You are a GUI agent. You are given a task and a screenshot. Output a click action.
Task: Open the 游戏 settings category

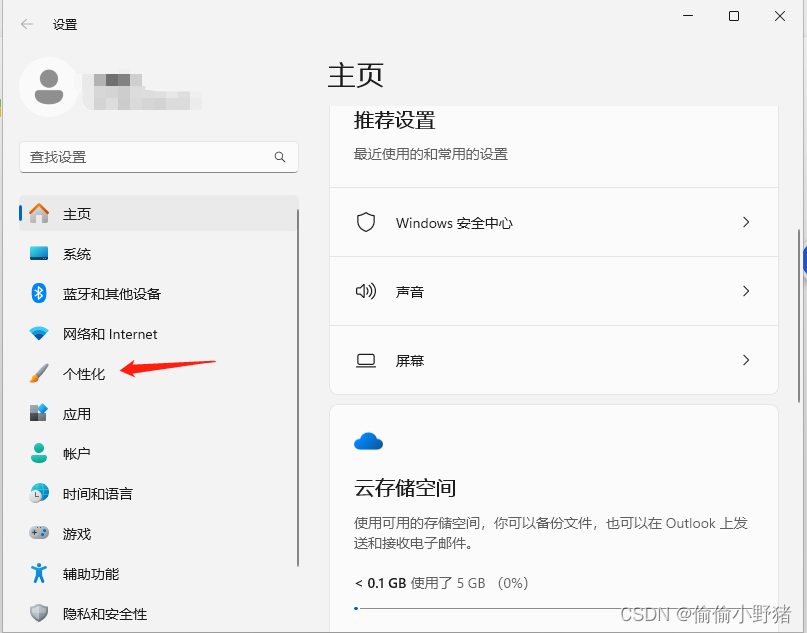coord(159,533)
